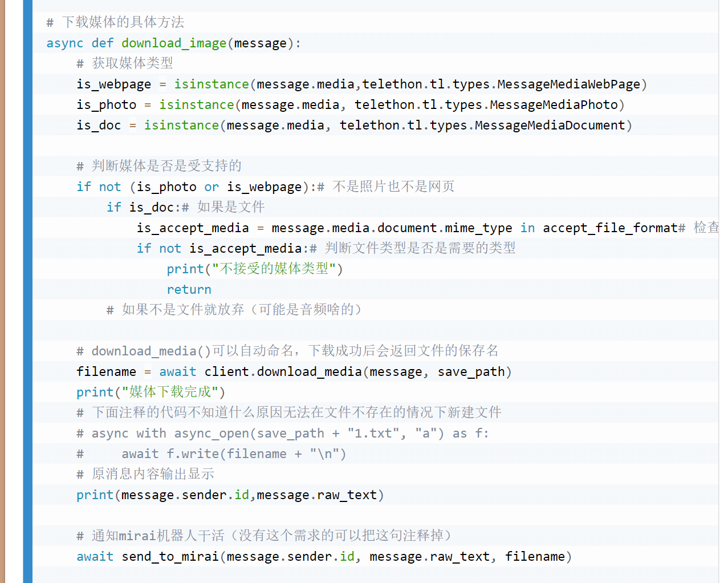This screenshot has width=728, height=583.
Task: Select the async keyword on function definition
Action: [64, 43]
